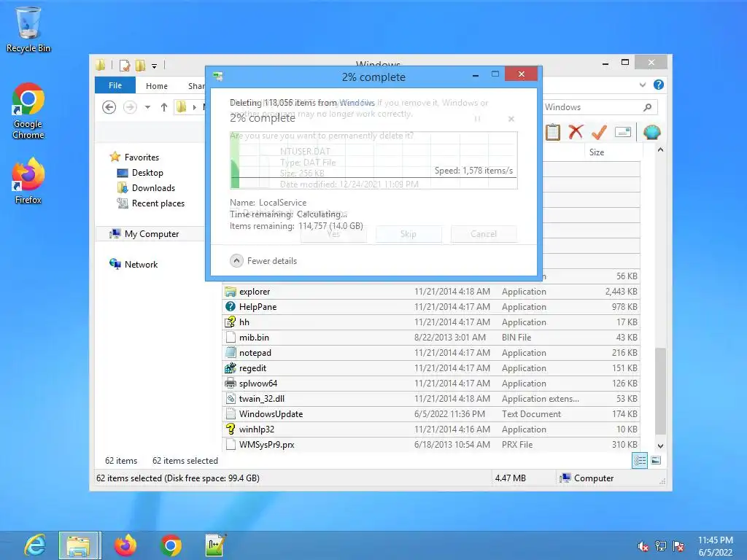Screen dimensions: 747x560
Task: Click the network tray icon
Action: [x=661, y=546]
